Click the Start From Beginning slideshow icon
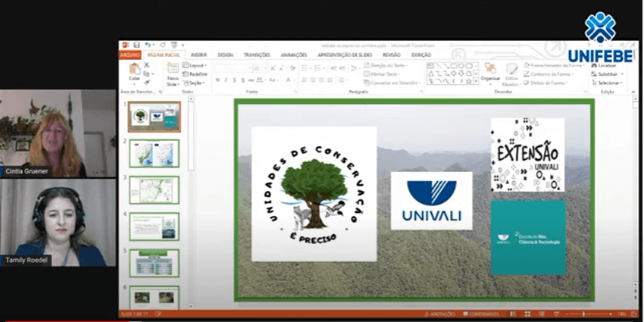644x322 pixels. pyautogui.click(x=173, y=45)
